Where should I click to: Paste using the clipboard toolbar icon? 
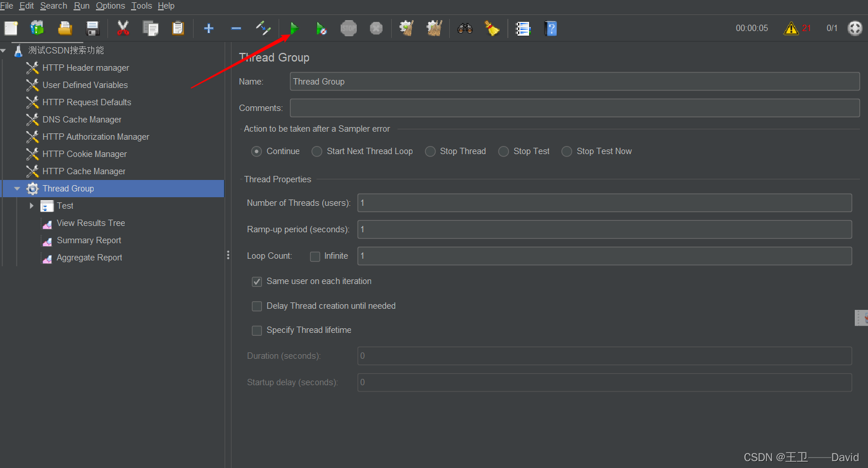pyautogui.click(x=178, y=28)
